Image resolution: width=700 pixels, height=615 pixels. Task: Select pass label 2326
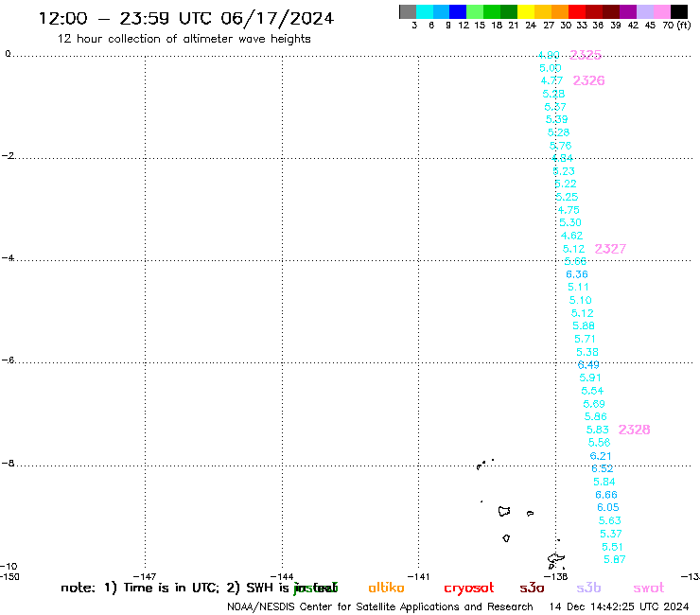coord(588,80)
